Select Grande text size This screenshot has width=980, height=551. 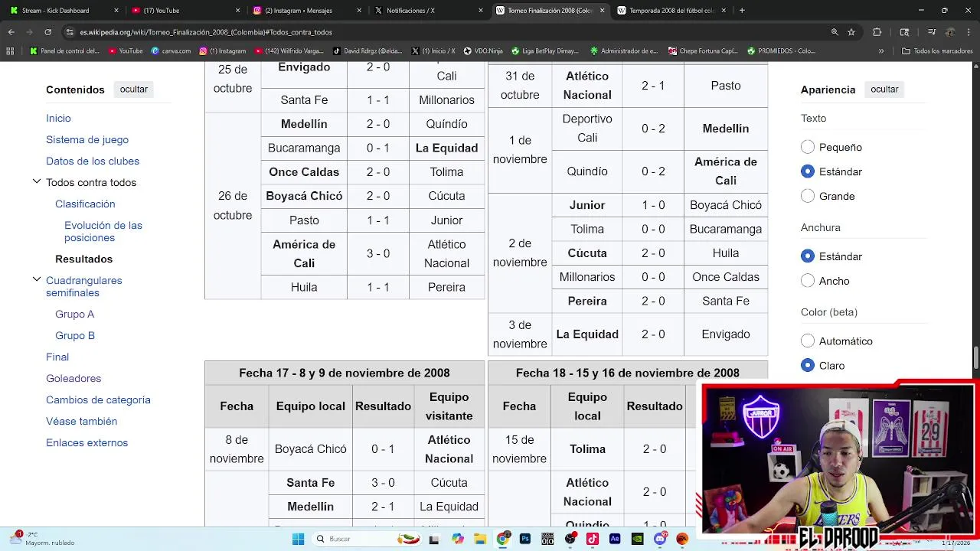pyautogui.click(x=808, y=196)
